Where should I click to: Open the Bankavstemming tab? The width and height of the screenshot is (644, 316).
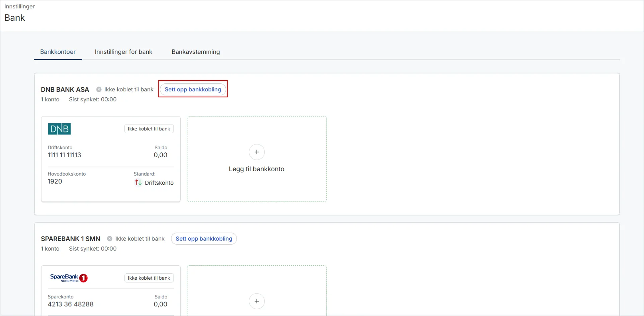click(196, 52)
